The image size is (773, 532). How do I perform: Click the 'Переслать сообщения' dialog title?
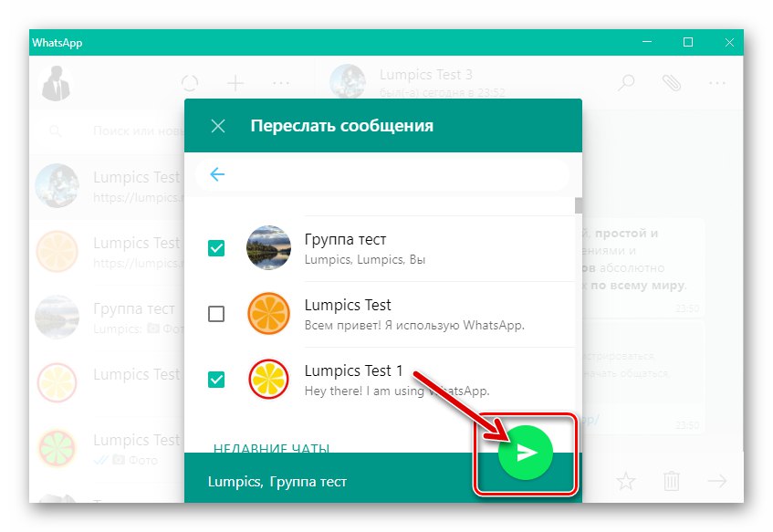click(x=341, y=126)
